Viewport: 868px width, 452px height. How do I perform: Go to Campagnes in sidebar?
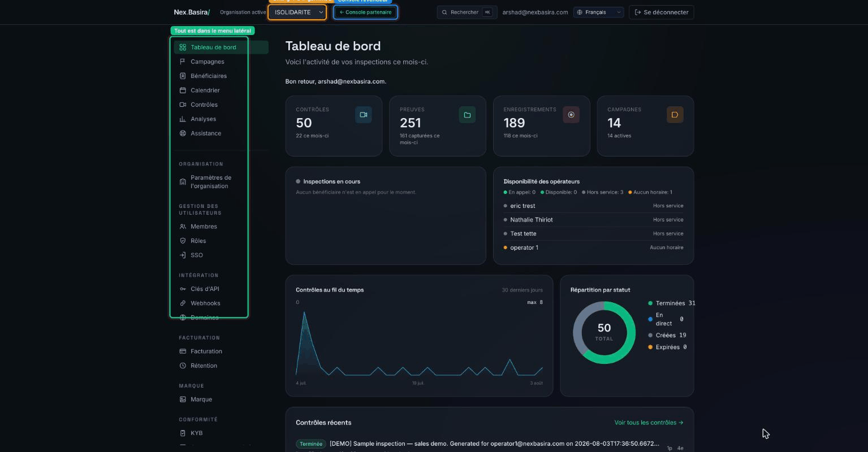click(x=221, y=62)
